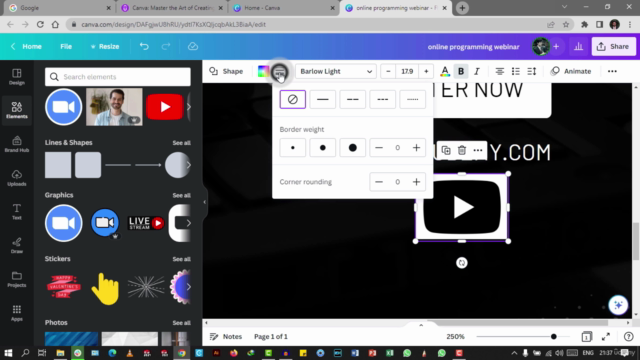Click the rotate handle below the shape
640x360 pixels.
pyautogui.click(x=462, y=263)
